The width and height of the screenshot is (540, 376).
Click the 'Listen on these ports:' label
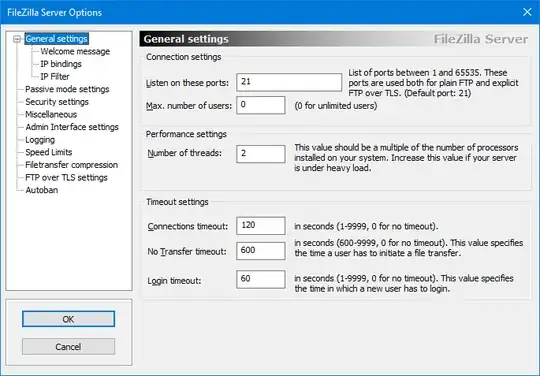point(187,83)
